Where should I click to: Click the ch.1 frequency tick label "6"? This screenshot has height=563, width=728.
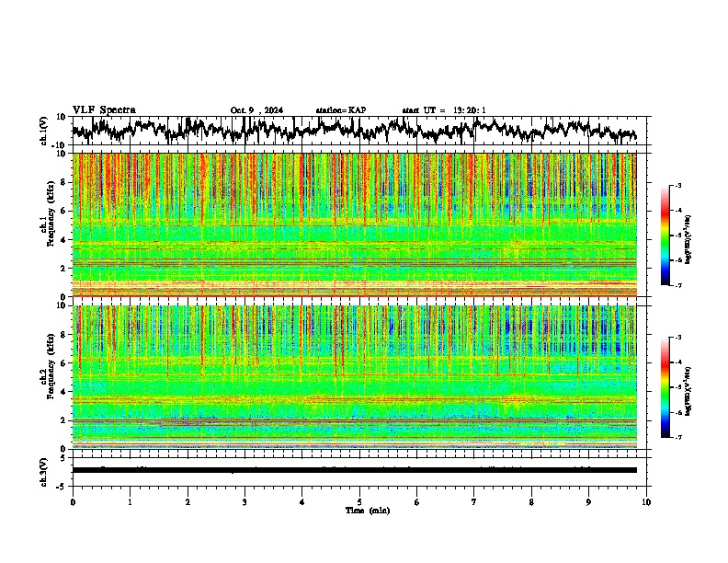[63, 211]
